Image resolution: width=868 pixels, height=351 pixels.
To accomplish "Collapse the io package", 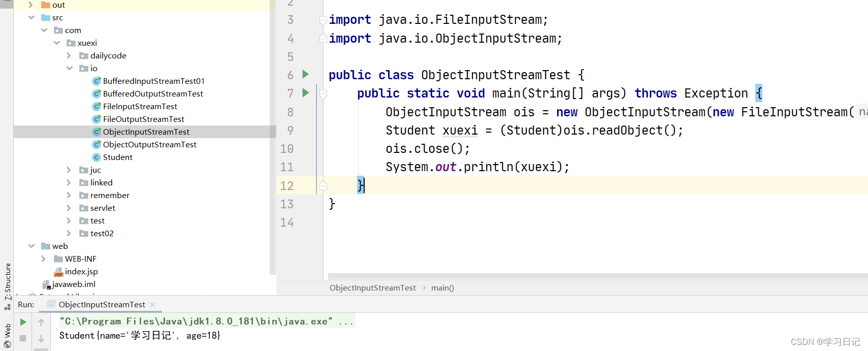I will [70, 68].
